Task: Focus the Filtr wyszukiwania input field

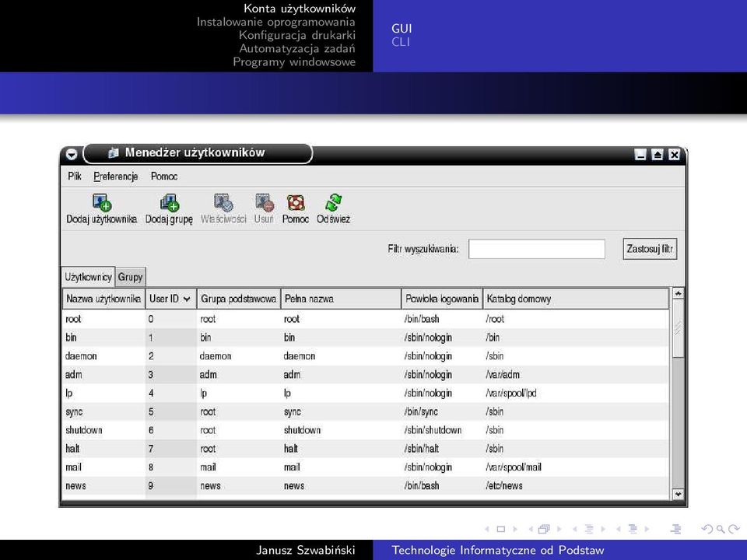Action: pyautogui.click(x=537, y=249)
